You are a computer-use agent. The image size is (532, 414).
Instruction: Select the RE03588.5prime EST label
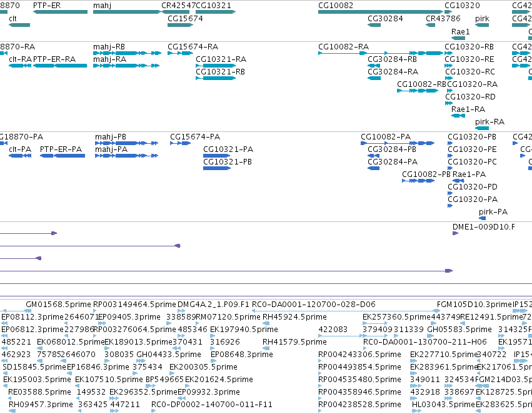pyautogui.click(x=39, y=392)
